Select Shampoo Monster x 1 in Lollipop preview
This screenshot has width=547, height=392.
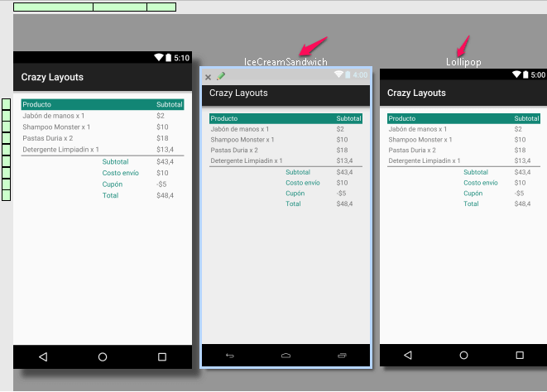420,140
